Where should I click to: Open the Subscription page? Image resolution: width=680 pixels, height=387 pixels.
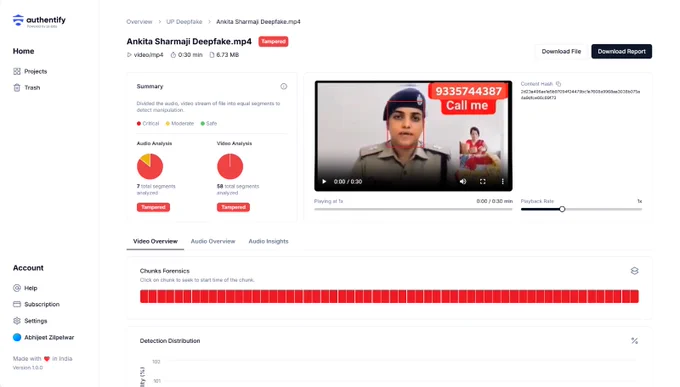coord(36,304)
